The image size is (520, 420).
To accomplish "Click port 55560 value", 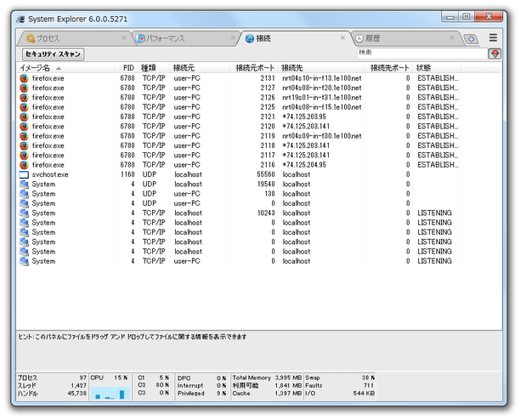I will (x=266, y=174).
